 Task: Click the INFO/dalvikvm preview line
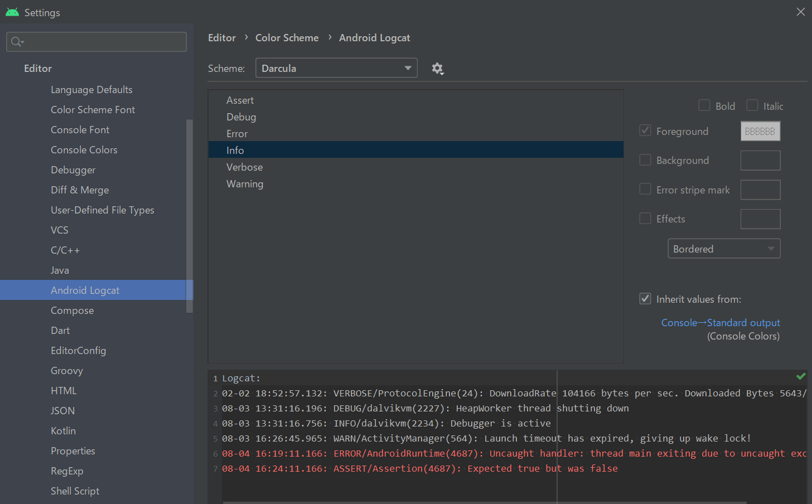386,423
